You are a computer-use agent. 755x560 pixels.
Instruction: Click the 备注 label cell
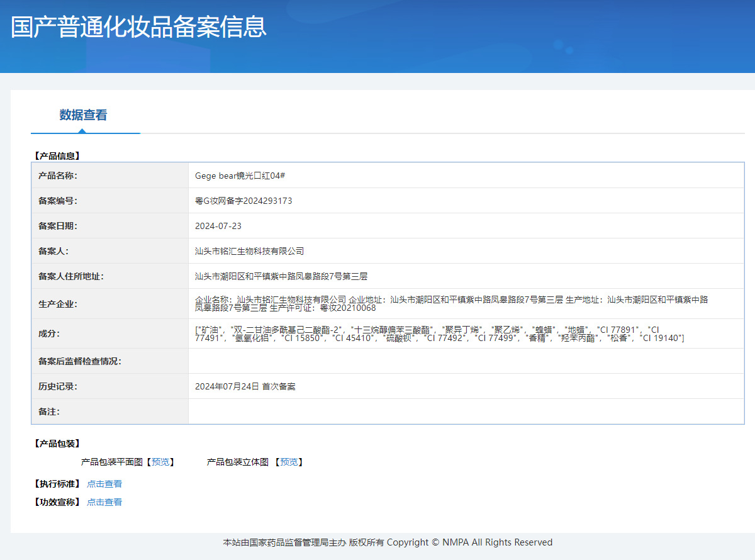(x=110, y=412)
